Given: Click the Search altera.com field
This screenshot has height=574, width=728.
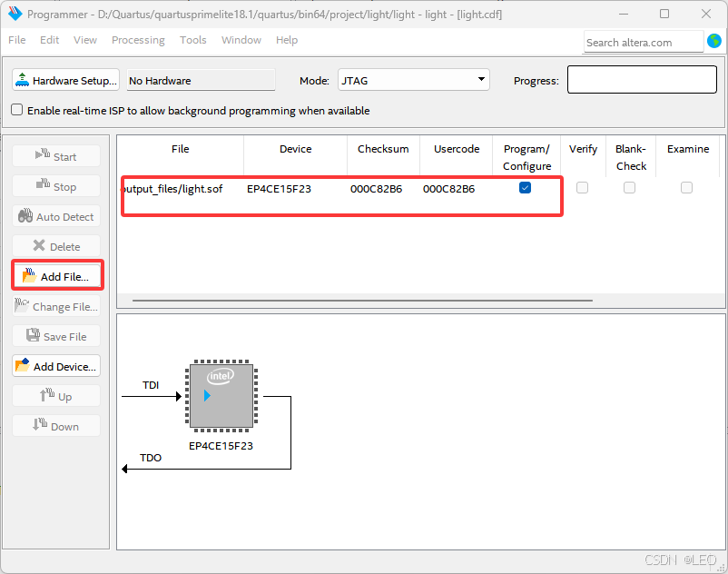Looking at the screenshot, I should click(643, 43).
